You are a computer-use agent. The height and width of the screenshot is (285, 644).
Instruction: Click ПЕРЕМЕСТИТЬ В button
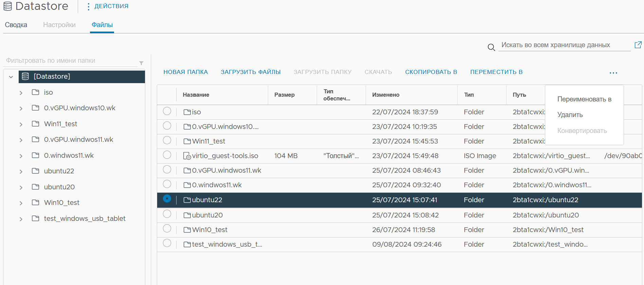(x=496, y=72)
